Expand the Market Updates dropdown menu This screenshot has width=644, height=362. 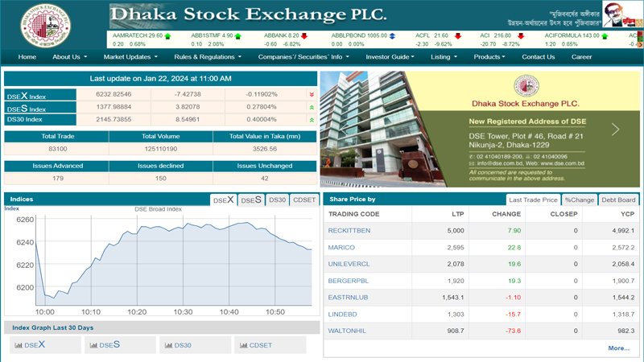click(130, 57)
